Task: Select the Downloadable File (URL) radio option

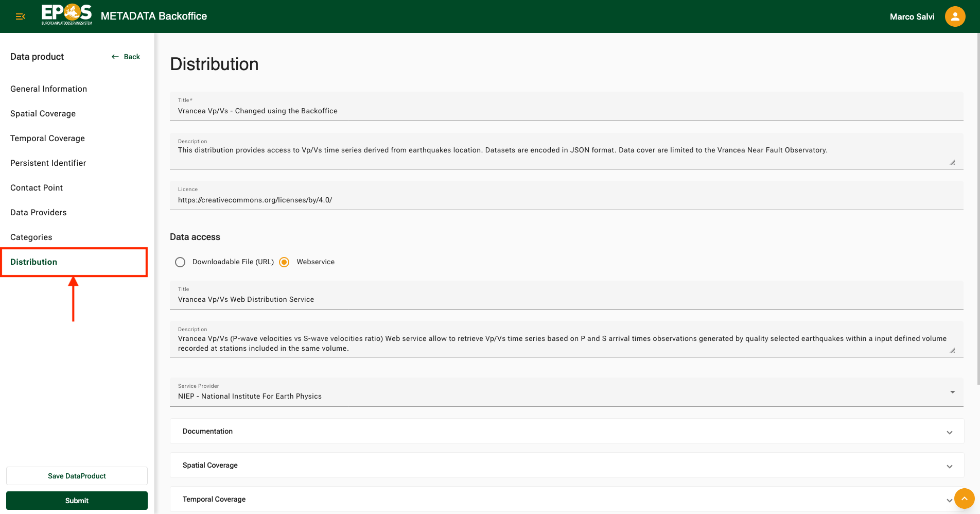Action: 180,262
